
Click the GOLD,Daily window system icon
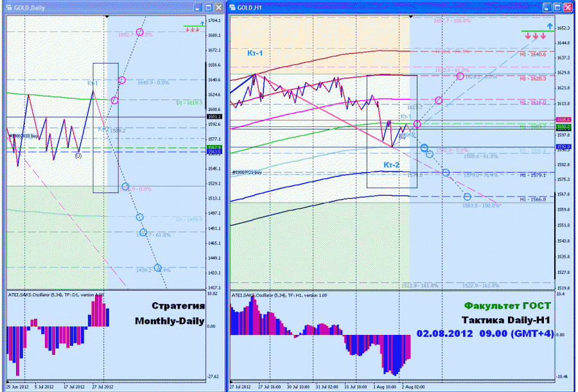tap(9, 7)
